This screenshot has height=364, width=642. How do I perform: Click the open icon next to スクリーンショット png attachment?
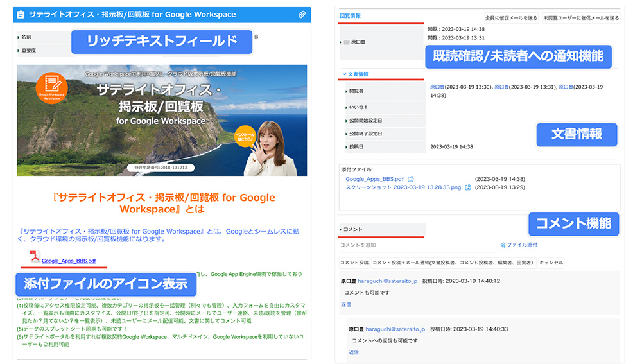pos(467,187)
